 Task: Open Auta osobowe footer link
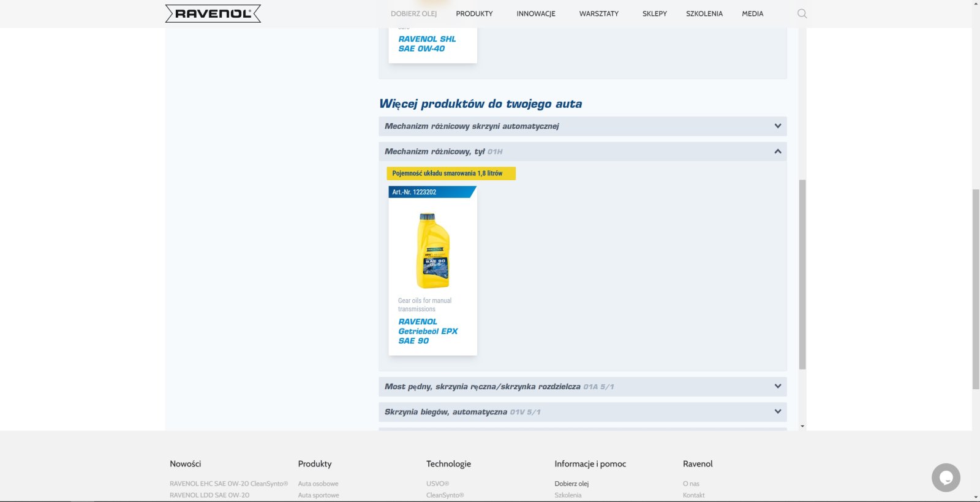(x=318, y=484)
